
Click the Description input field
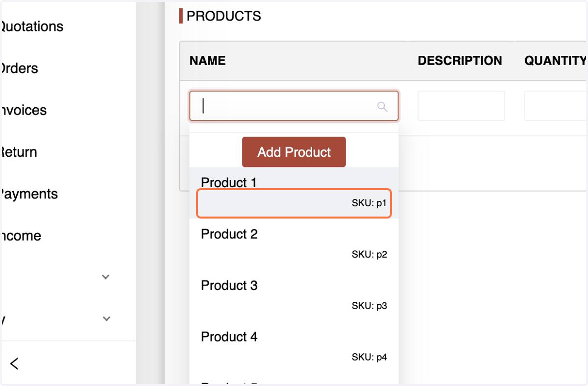click(x=461, y=106)
